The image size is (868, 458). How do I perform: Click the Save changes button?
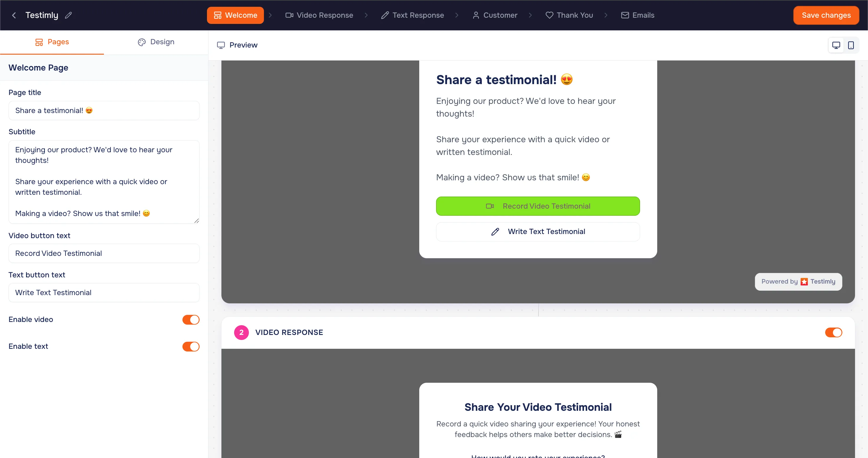pyautogui.click(x=826, y=15)
